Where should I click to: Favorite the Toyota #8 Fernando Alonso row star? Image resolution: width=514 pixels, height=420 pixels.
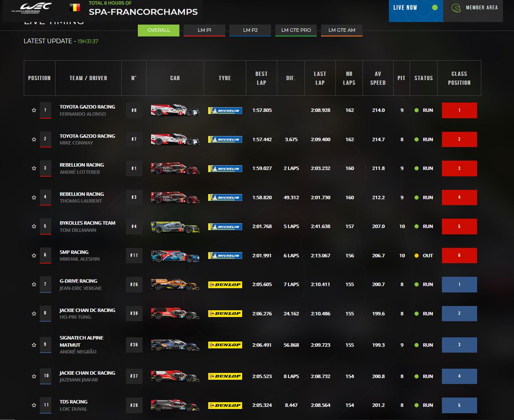34,110
